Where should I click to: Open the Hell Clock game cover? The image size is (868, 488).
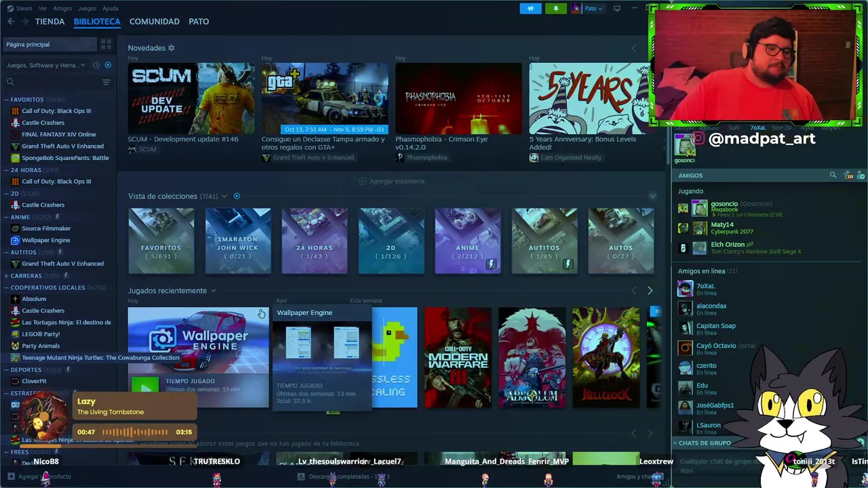[606, 358]
